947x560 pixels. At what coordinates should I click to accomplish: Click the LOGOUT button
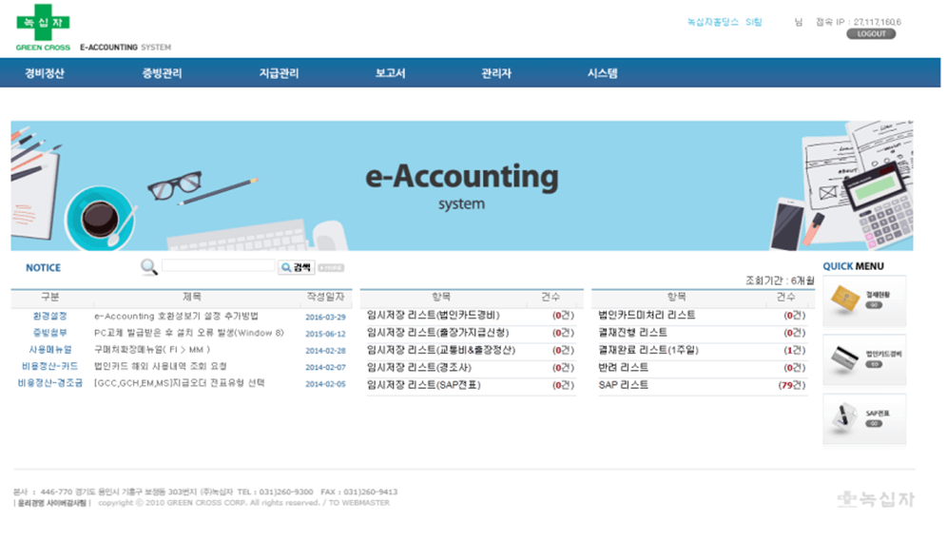[870, 33]
